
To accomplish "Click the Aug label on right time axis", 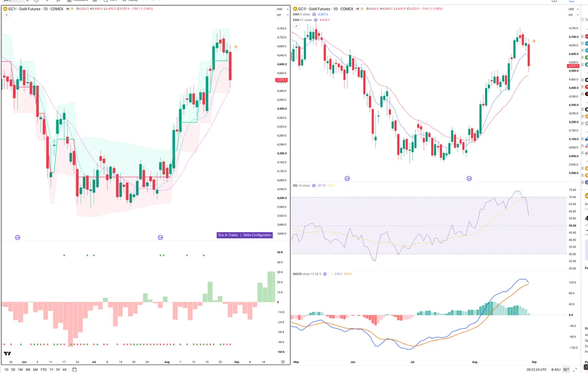I will [x=474, y=362].
